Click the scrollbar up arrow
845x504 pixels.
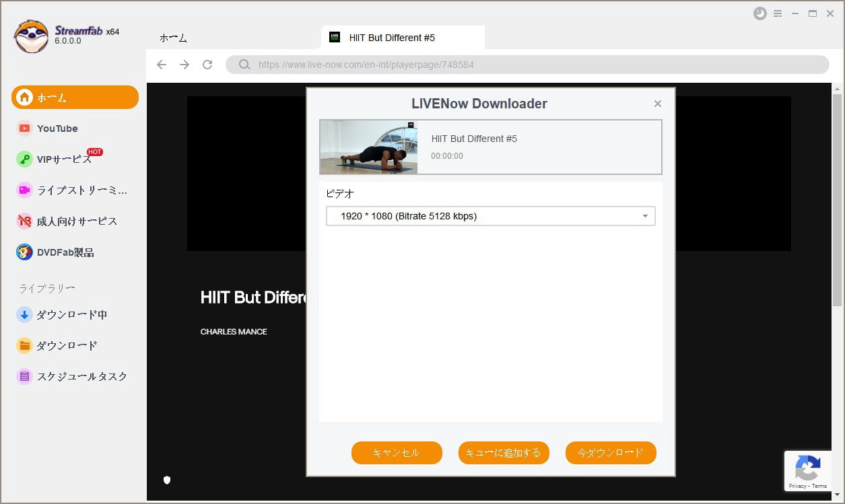point(838,88)
